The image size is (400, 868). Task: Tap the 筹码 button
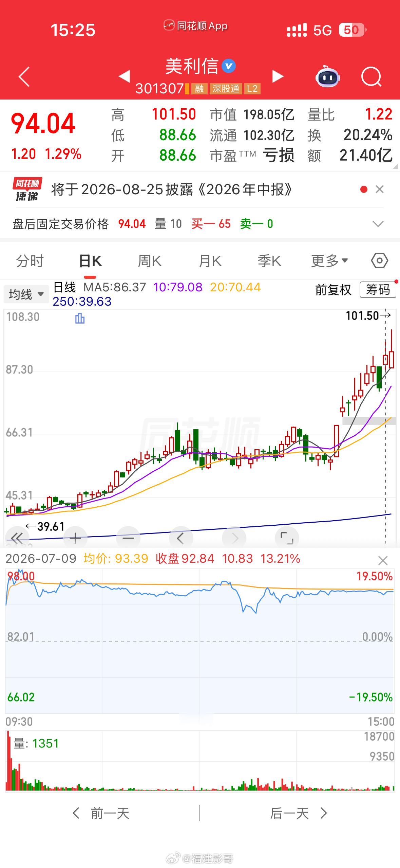pos(378,290)
